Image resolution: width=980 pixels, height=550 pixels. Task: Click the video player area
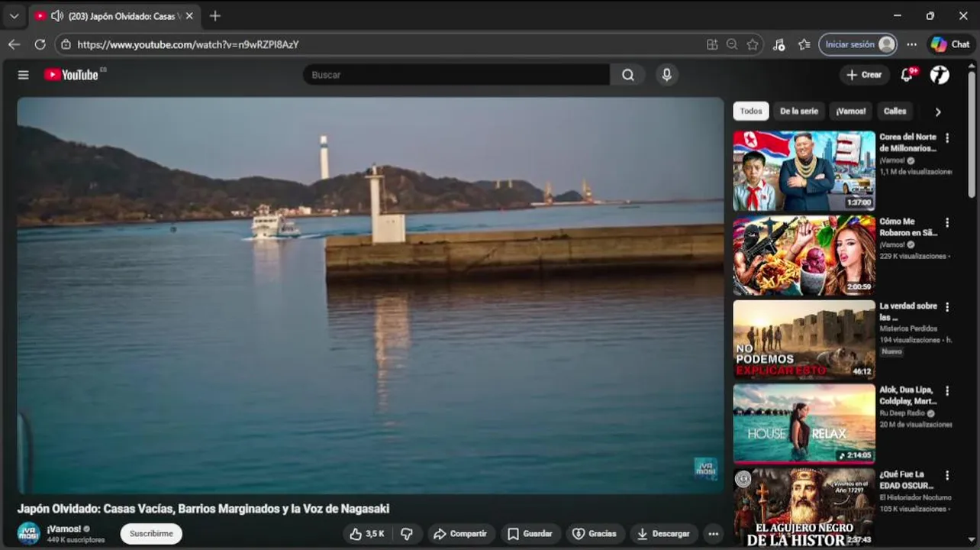point(370,296)
